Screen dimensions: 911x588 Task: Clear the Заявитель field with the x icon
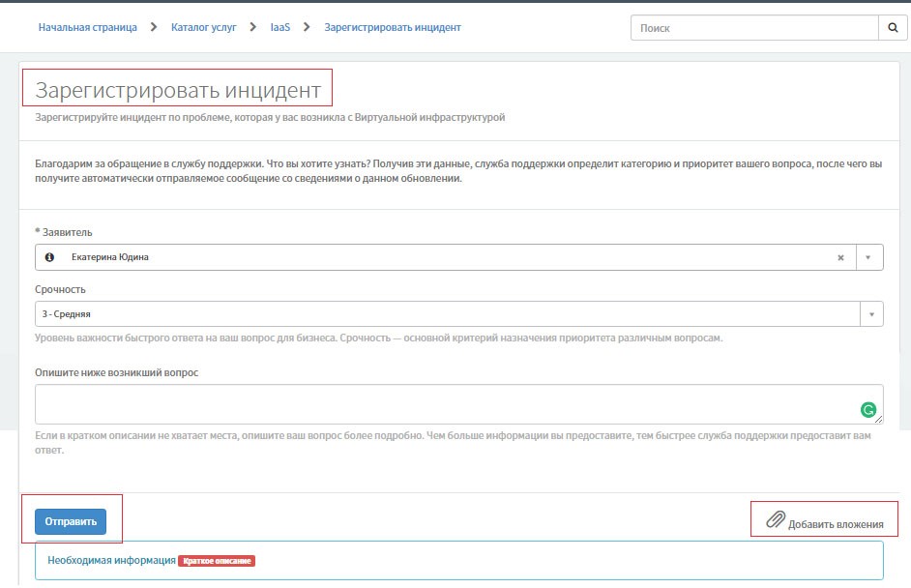[x=840, y=257]
